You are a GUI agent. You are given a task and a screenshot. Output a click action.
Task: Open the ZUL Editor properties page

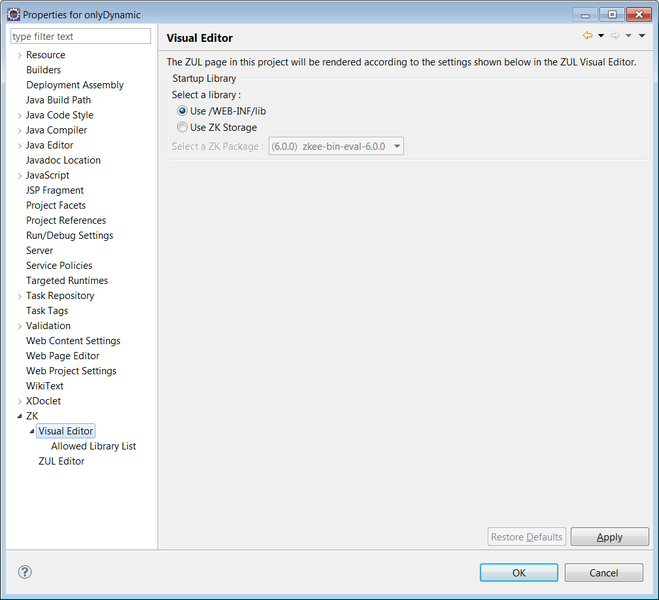(x=61, y=461)
